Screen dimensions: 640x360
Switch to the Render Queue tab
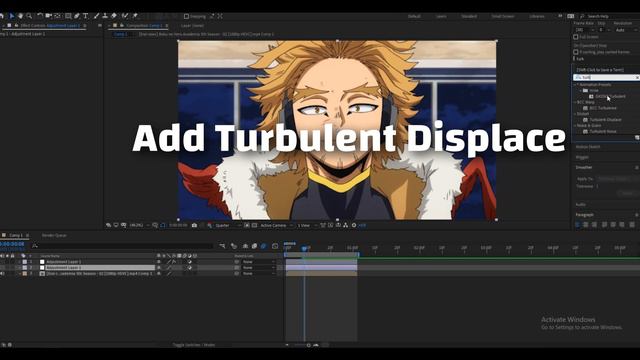[x=54, y=236]
